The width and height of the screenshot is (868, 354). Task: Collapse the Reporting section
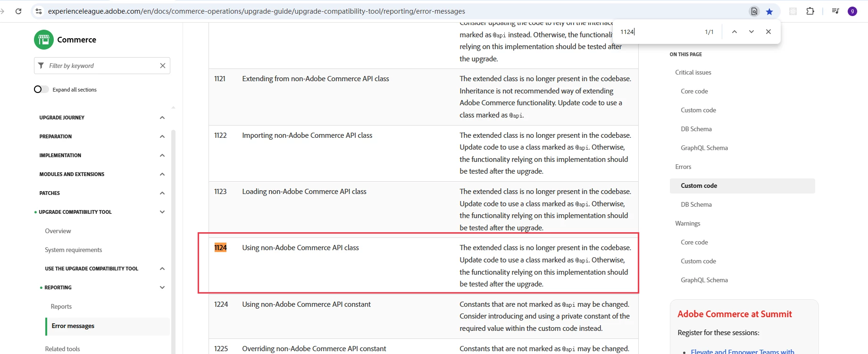click(x=162, y=287)
